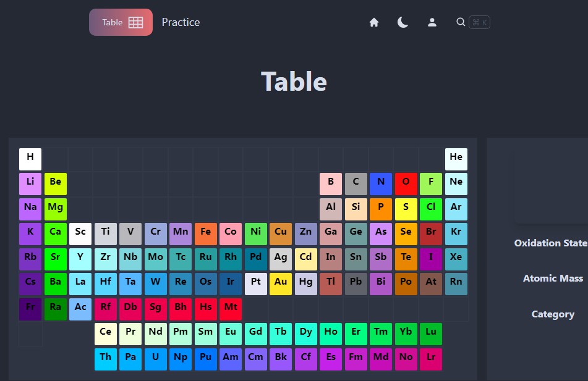Viewport: 588px width, 381px height.
Task: Select the Iron (Fe) element tile
Action: tap(205, 233)
